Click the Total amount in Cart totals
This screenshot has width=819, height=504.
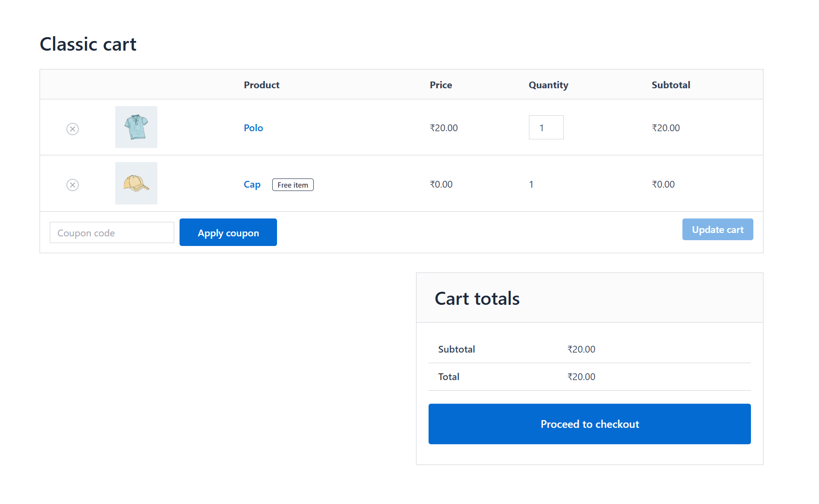click(x=581, y=377)
